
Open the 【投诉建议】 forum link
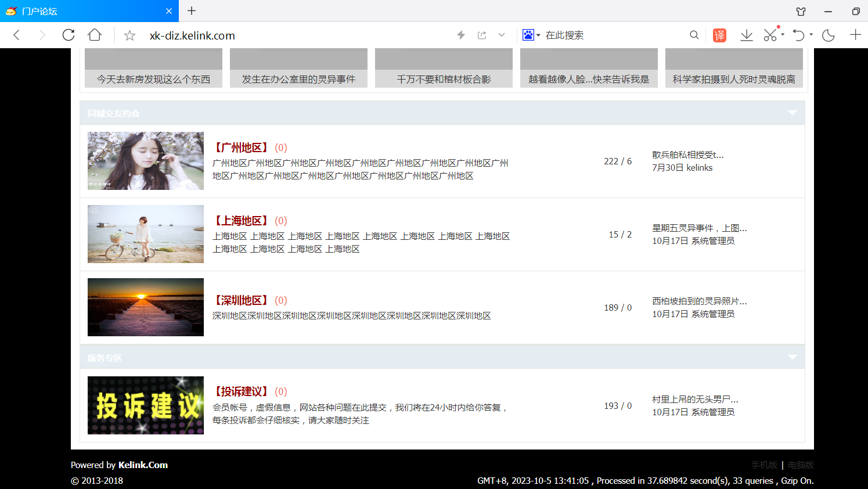(x=242, y=391)
